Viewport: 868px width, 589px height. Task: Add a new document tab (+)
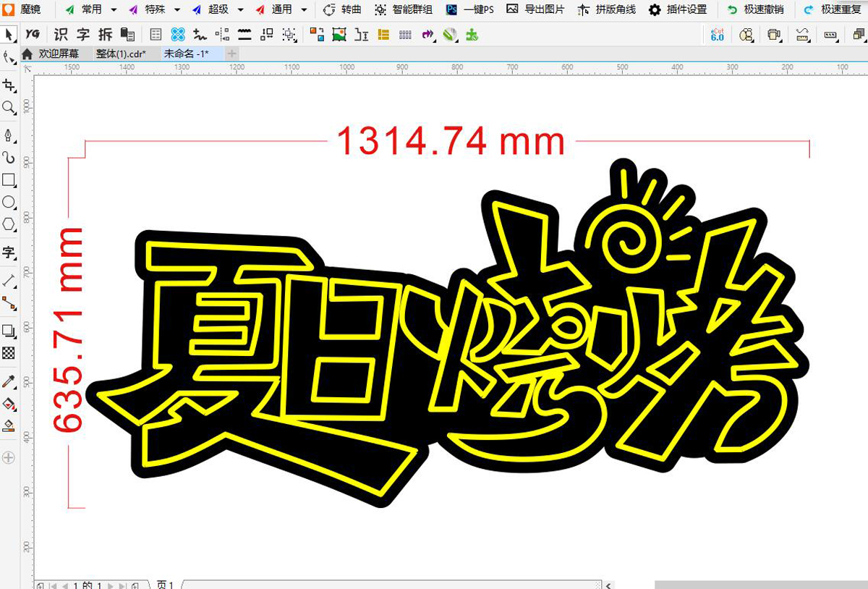231,54
